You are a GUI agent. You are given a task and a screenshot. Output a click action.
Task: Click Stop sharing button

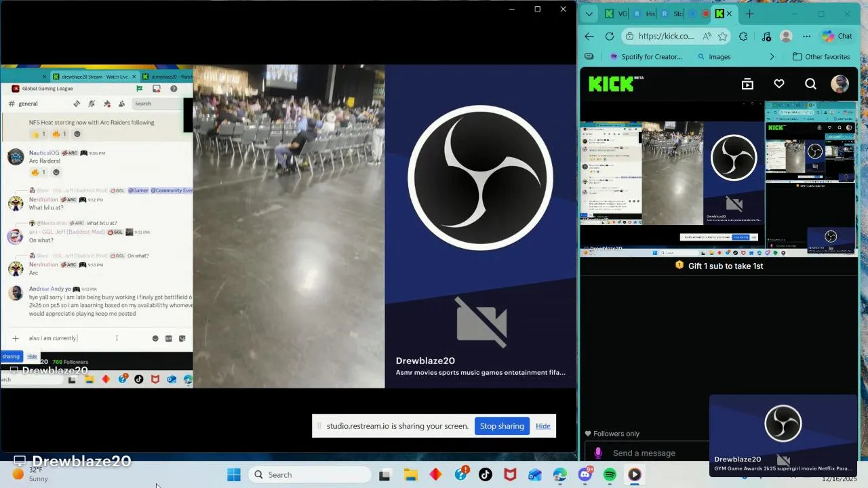[502, 426]
